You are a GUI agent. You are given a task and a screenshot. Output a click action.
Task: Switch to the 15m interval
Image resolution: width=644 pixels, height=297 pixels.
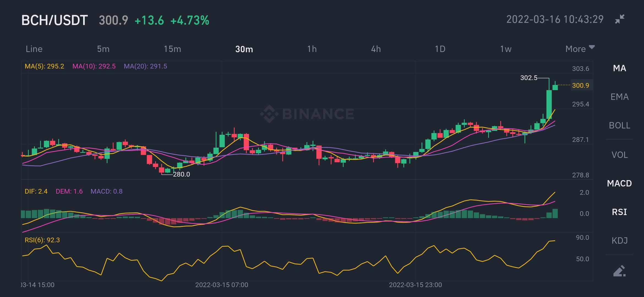(172, 49)
